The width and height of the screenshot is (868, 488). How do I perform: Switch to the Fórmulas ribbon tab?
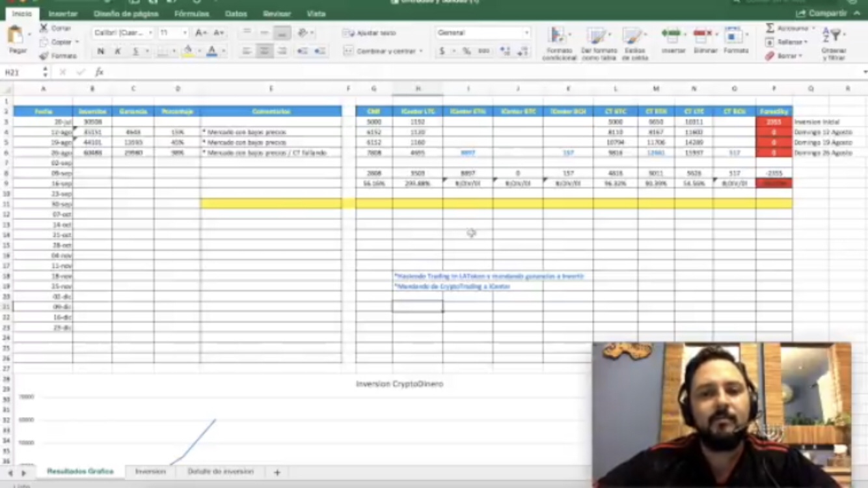point(191,14)
